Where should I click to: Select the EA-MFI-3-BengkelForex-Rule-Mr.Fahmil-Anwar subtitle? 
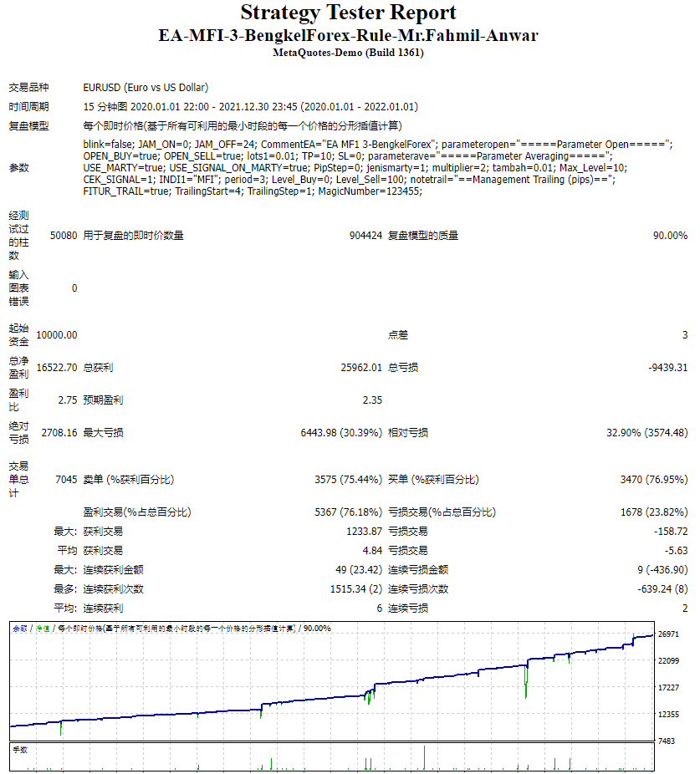click(350, 35)
